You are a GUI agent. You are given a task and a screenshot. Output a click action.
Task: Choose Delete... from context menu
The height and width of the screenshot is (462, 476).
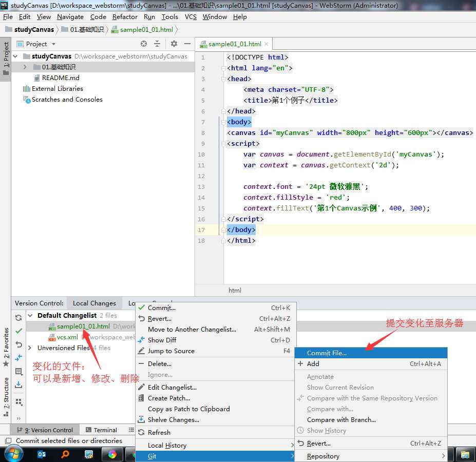point(215,363)
